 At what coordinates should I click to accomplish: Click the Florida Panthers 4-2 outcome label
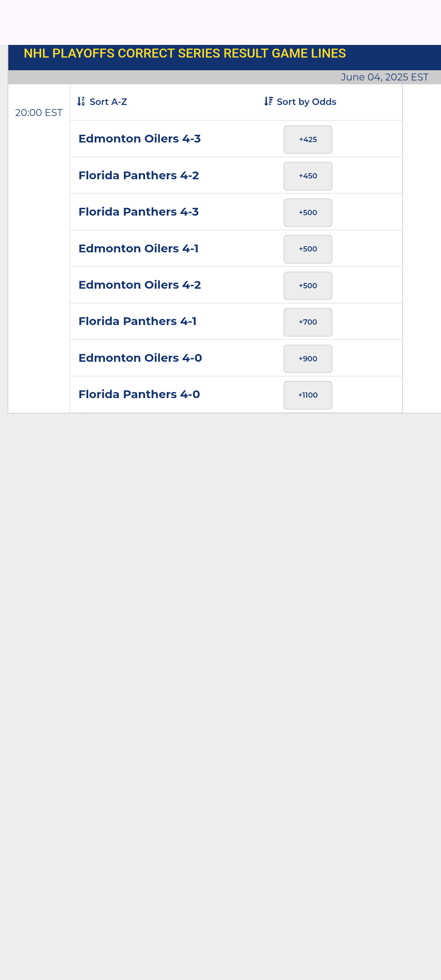tap(139, 176)
